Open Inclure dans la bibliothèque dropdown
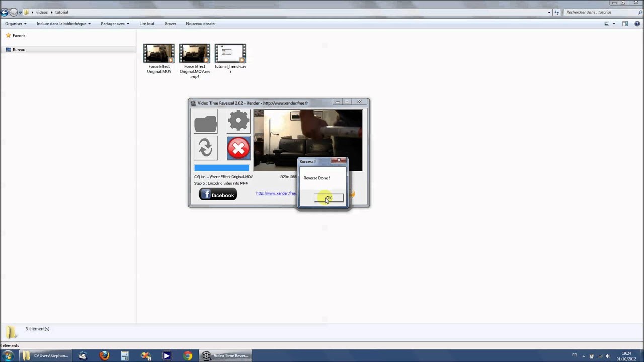Screen dimensions: 644x362 pos(63,24)
